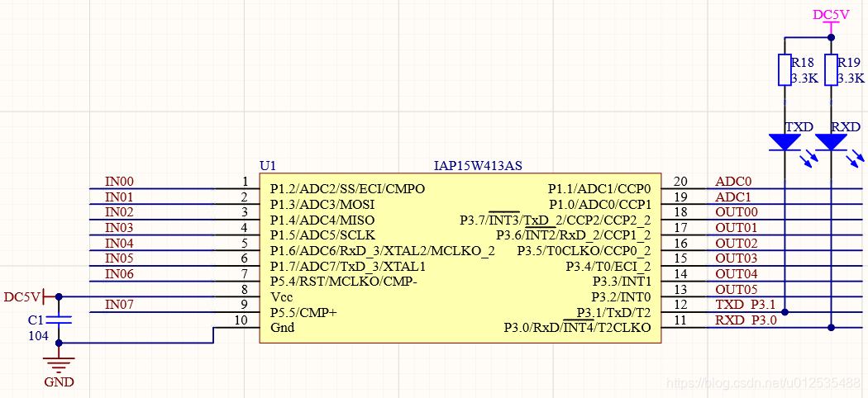This screenshot has height=398, width=868.
Task: Click the Gnd pin name
Action: [x=283, y=328]
